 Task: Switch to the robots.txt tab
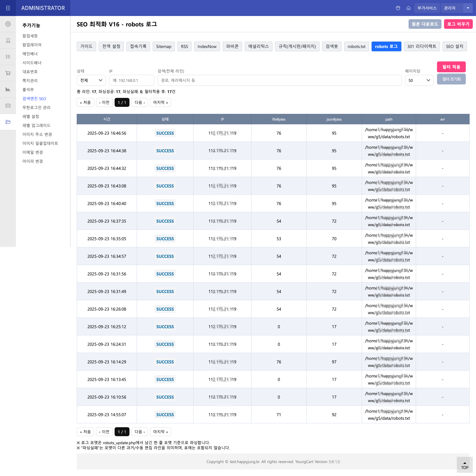coord(356,46)
